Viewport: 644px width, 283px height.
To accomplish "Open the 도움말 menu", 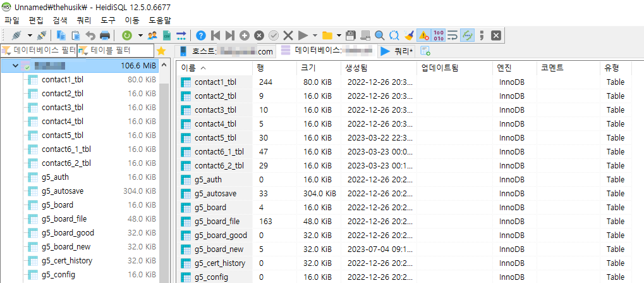I will (160, 20).
